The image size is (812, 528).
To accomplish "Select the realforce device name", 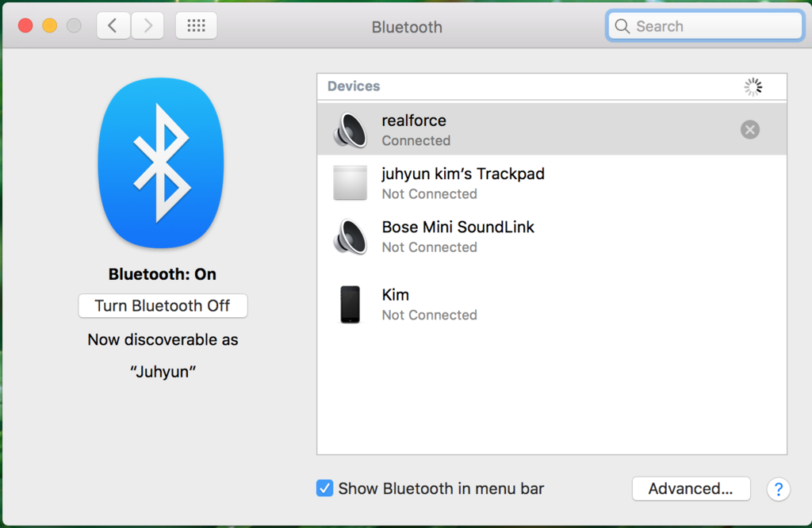I will click(x=414, y=120).
